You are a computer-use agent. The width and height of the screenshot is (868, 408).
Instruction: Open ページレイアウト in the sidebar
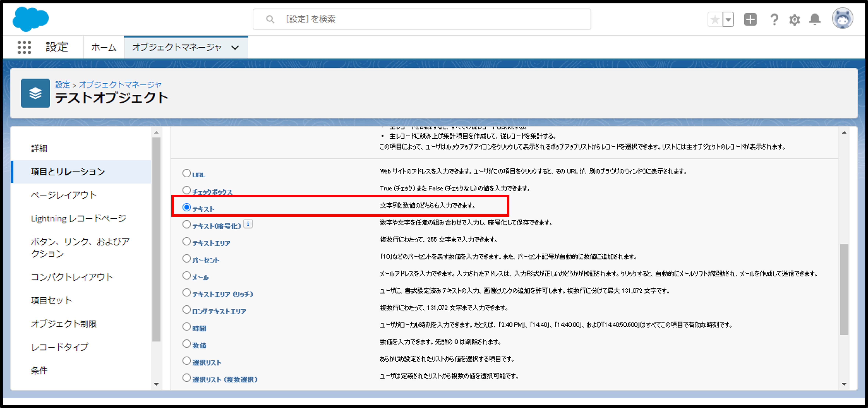pyautogui.click(x=64, y=195)
